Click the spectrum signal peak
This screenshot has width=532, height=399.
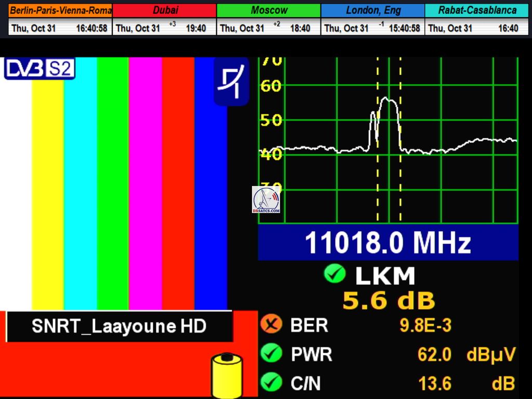388,99
